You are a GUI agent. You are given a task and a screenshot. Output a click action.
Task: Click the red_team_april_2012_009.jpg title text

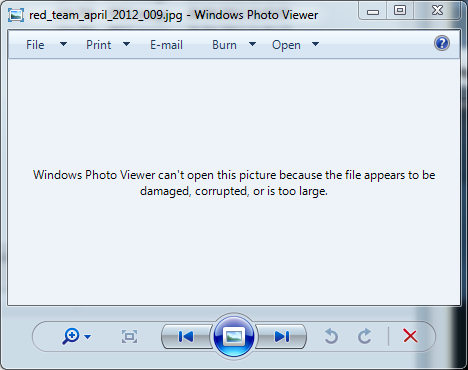[106, 15]
